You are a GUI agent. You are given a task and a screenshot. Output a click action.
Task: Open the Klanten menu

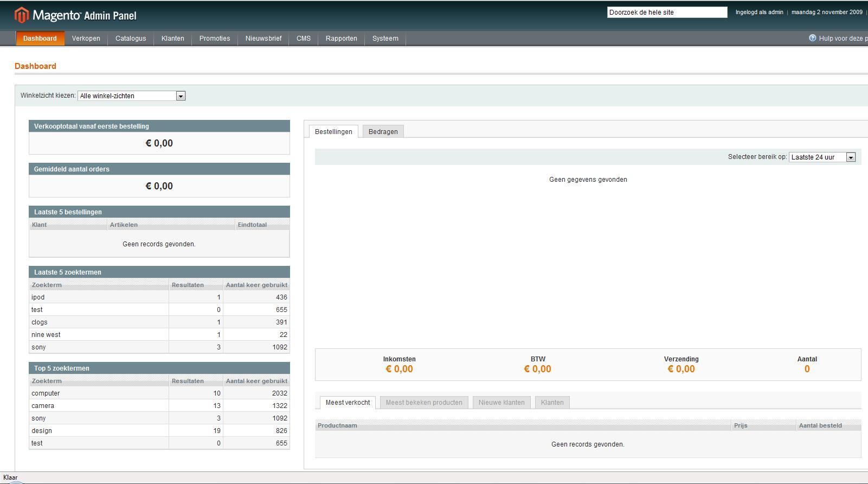pyautogui.click(x=173, y=39)
